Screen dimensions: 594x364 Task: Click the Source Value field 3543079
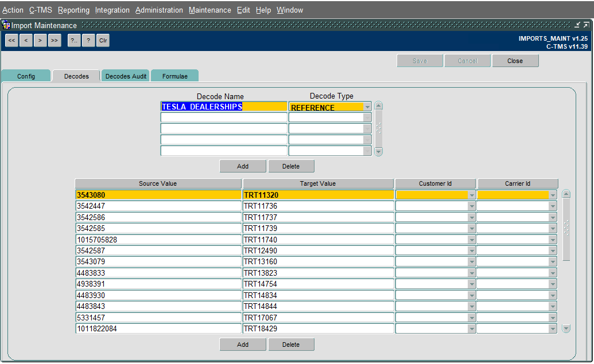pos(158,262)
